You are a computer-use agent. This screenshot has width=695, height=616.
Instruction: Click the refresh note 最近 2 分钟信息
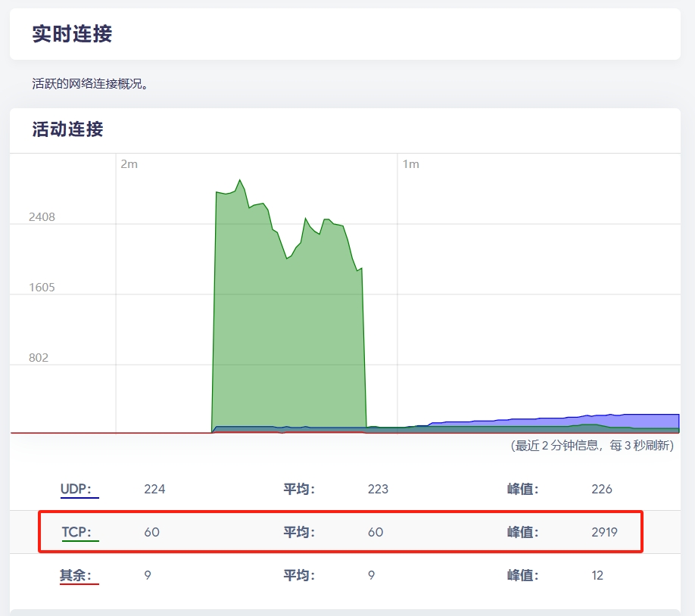click(x=592, y=446)
